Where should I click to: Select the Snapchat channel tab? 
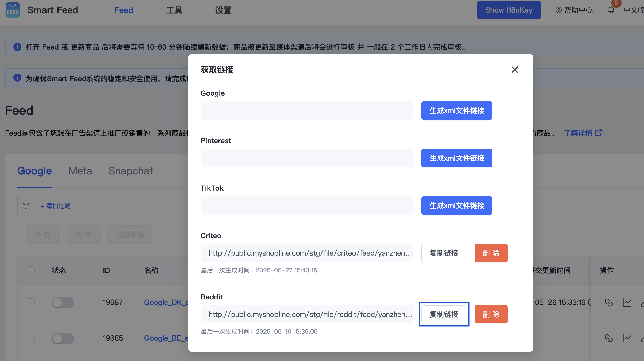pos(131,171)
